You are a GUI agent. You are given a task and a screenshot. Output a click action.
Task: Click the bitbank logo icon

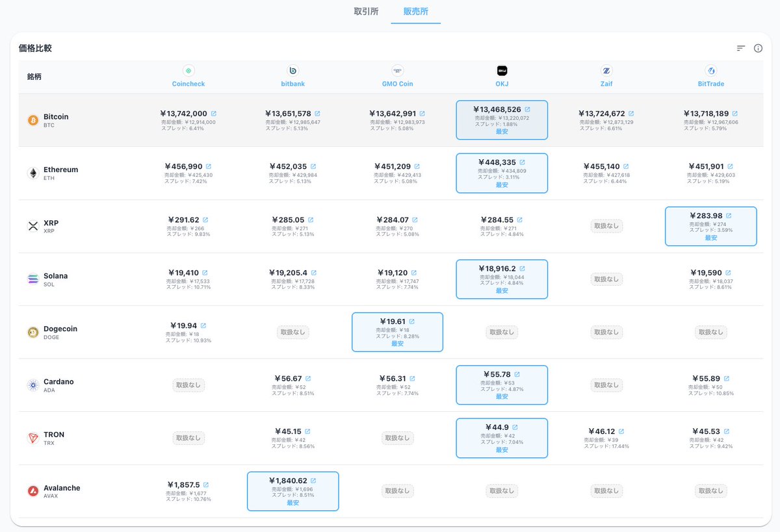[x=293, y=70]
